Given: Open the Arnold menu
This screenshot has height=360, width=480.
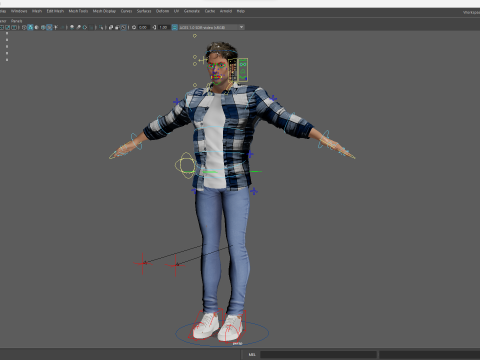Looking at the screenshot, I should coord(226,11).
